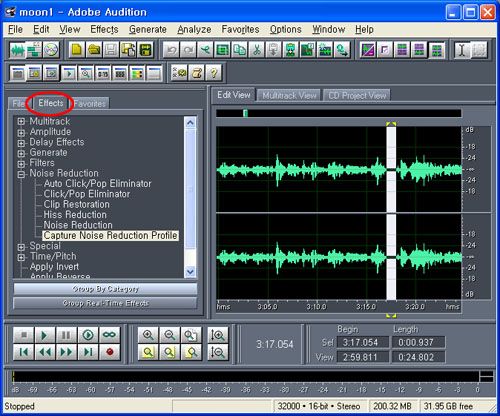Collapse the Noise Reduction category
Screen dimensions: 500x416
click(x=21, y=174)
